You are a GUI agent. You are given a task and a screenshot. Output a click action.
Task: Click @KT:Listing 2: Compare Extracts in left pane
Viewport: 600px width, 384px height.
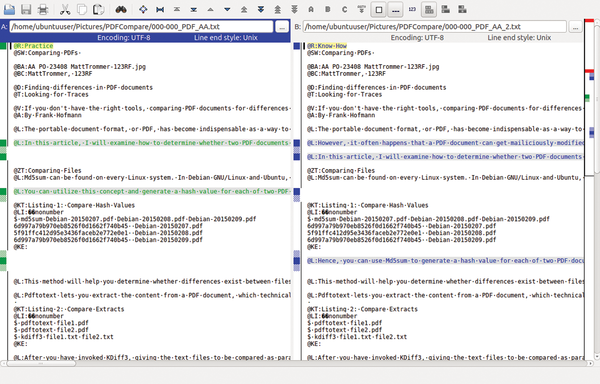click(x=69, y=309)
